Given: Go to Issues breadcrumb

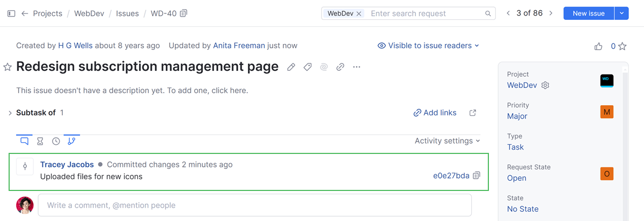Looking at the screenshot, I should (x=127, y=13).
